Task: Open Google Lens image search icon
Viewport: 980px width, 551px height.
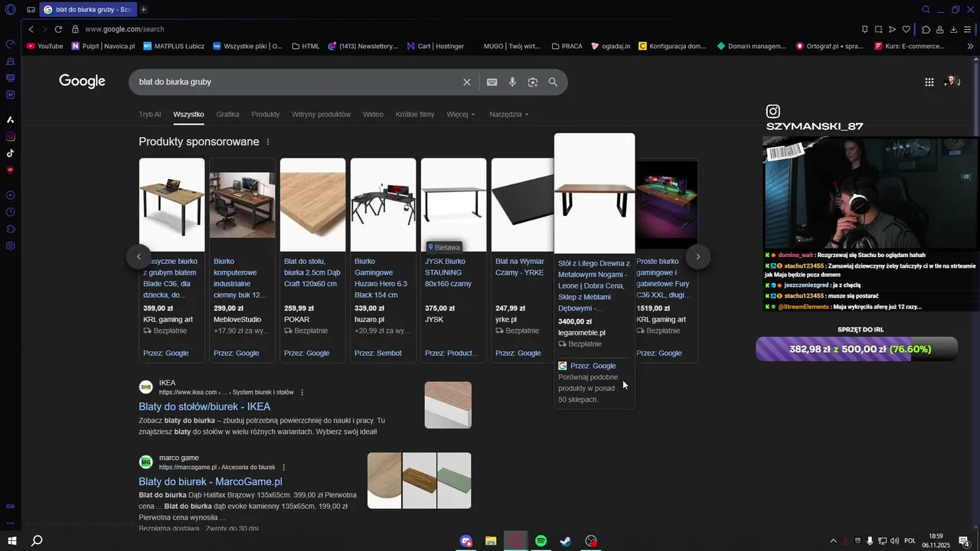Action: (533, 82)
